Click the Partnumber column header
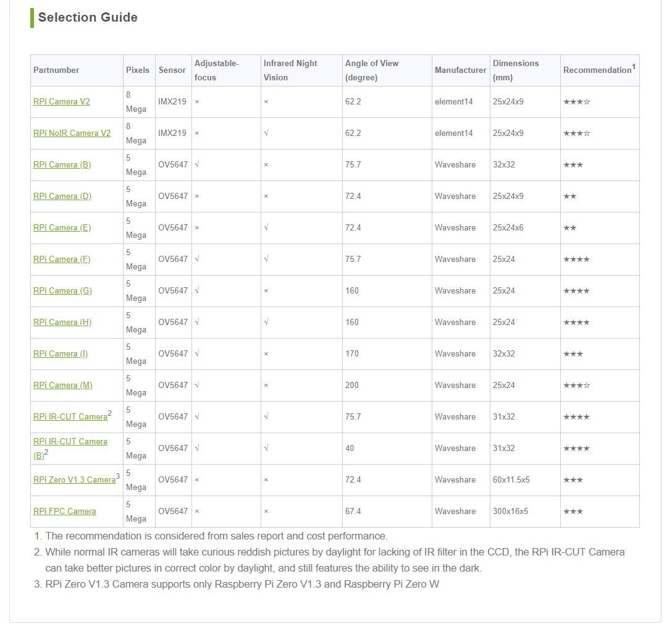Viewport: 672px width, 629px height. coord(56,70)
